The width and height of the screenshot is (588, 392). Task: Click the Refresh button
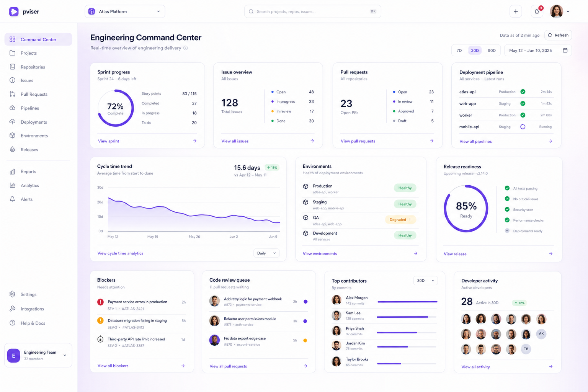(x=558, y=35)
